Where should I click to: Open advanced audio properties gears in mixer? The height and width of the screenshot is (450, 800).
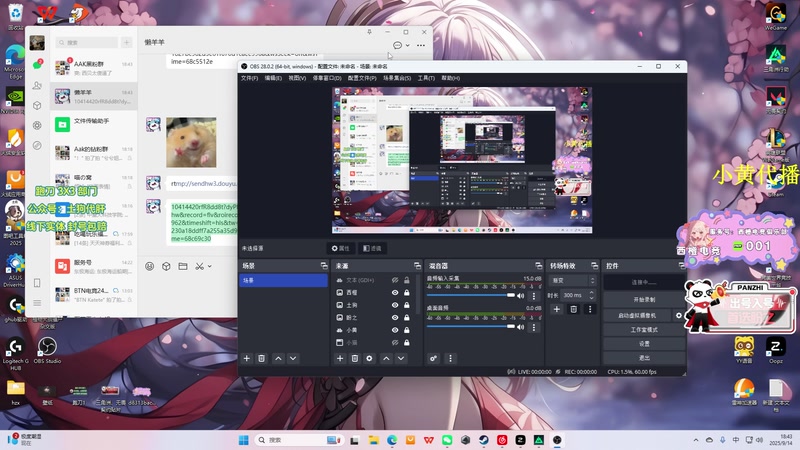tap(433, 358)
